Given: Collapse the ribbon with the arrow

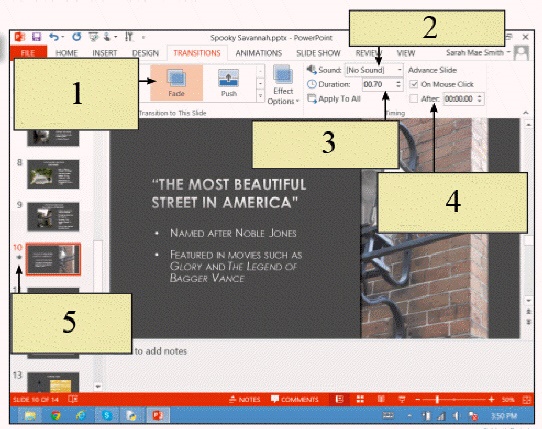Looking at the screenshot, I should click(x=526, y=113).
